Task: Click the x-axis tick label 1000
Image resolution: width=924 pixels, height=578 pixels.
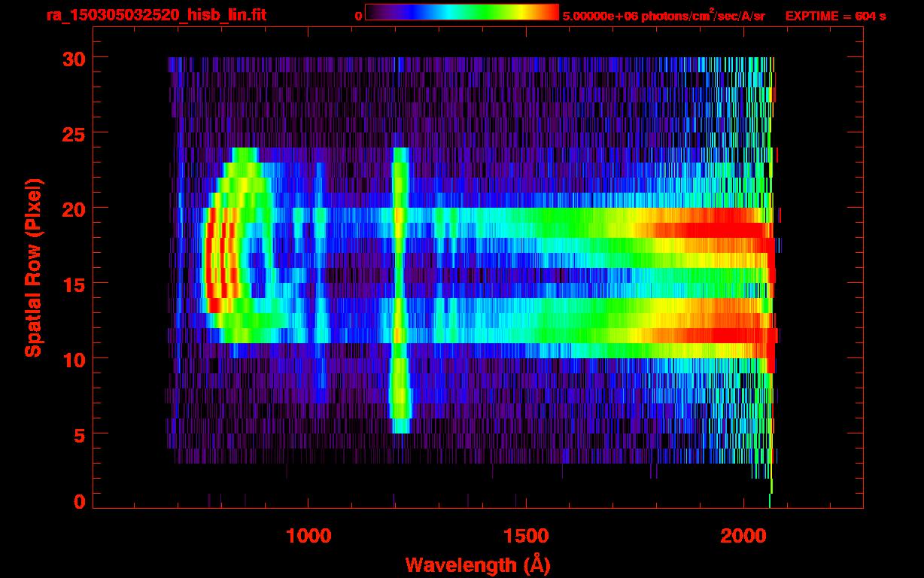Action: coord(309,535)
